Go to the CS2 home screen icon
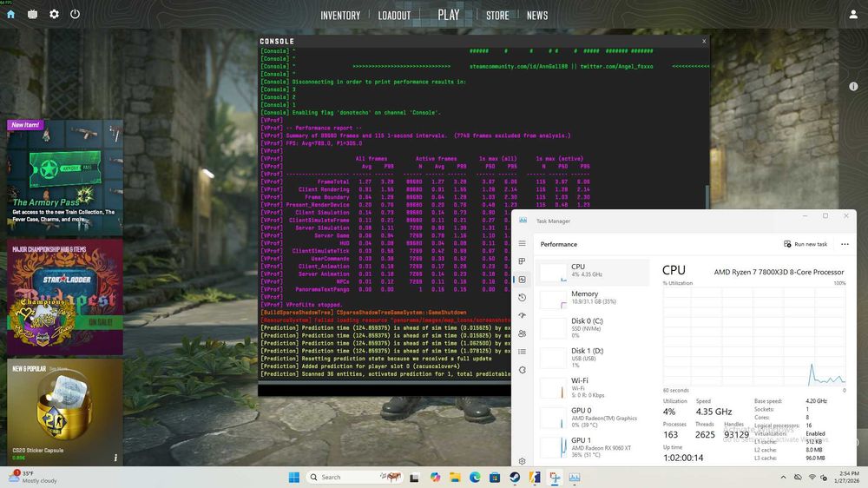The width and height of the screenshot is (868, 488). [10, 15]
